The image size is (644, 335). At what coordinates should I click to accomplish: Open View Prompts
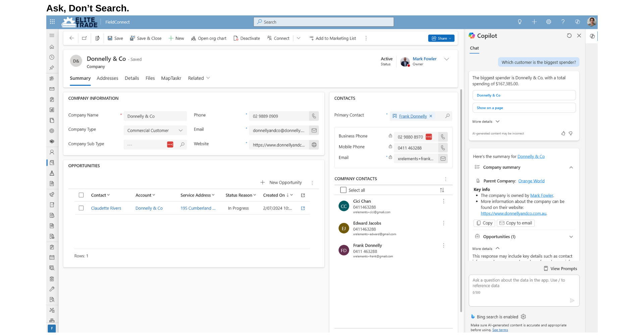560,269
